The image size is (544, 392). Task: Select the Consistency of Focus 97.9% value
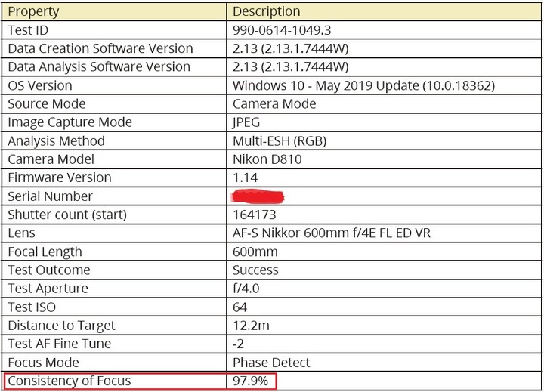coord(250,381)
